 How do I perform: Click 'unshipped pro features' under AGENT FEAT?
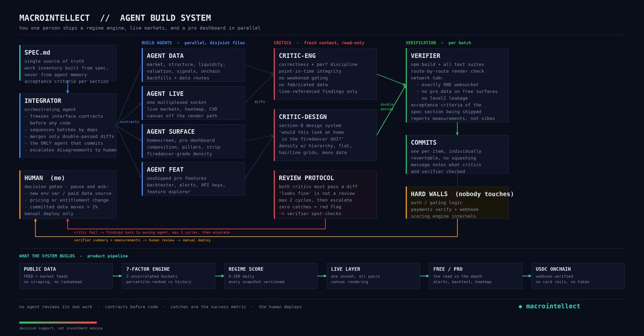[x=177, y=178]
